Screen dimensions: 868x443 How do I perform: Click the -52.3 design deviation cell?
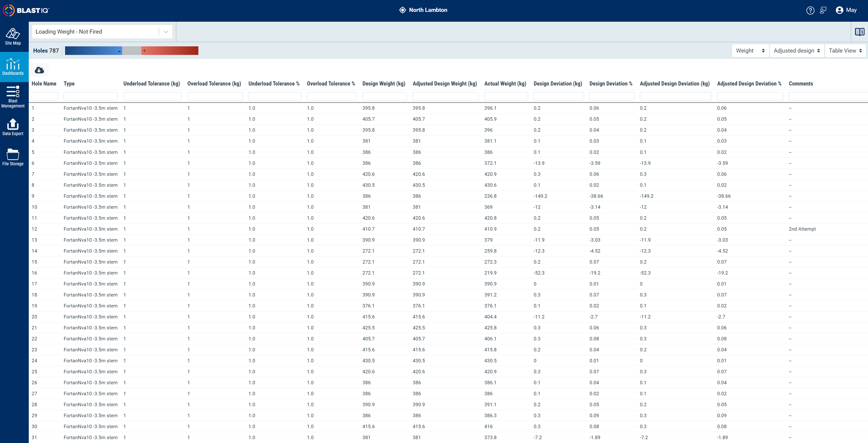coord(539,273)
